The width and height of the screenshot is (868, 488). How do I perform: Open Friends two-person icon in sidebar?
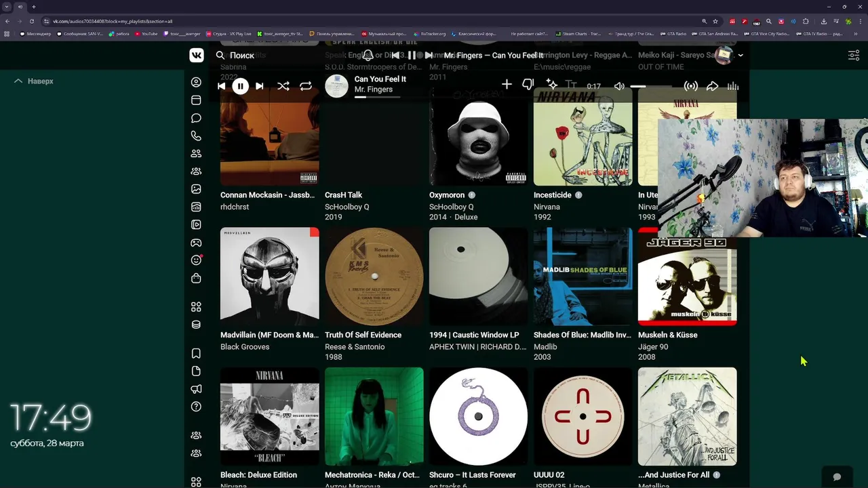coord(196,154)
